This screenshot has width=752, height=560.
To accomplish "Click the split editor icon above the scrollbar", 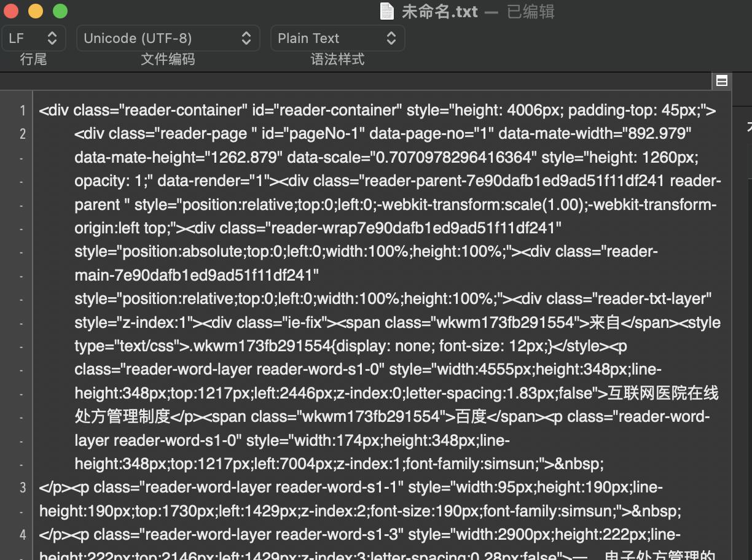I will coord(722,80).
